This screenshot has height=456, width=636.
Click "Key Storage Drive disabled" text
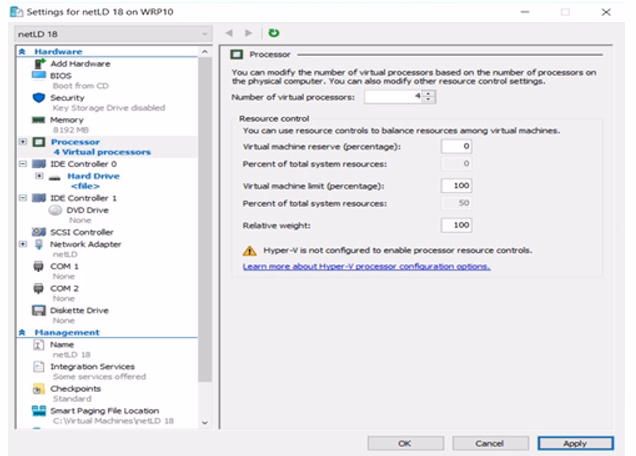coord(109,108)
